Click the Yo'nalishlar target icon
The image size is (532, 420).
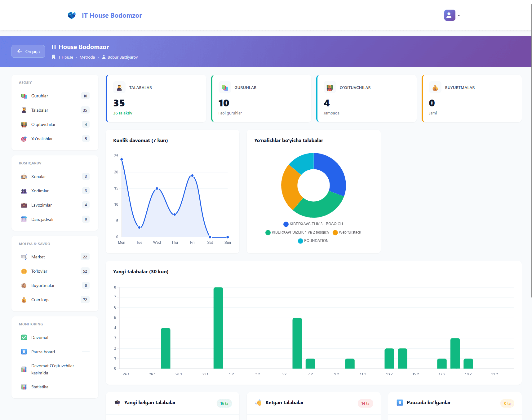coord(24,139)
